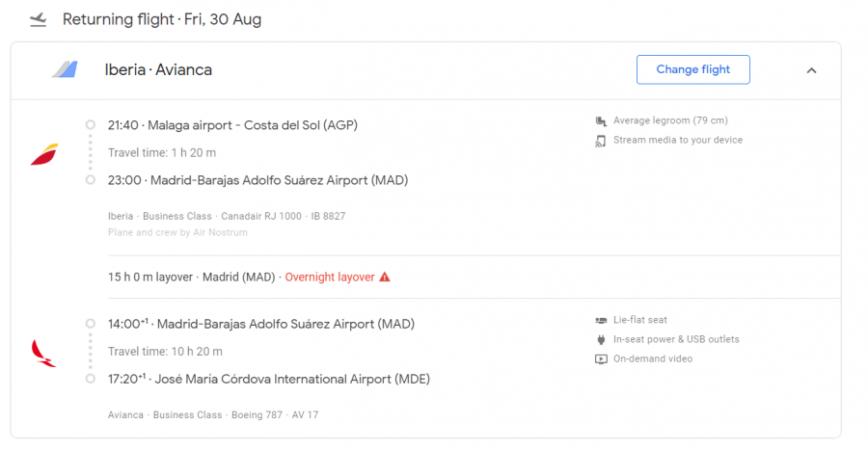This screenshot has width=868, height=450.
Task: Click the Iberia airline logo
Action: click(44, 153)
